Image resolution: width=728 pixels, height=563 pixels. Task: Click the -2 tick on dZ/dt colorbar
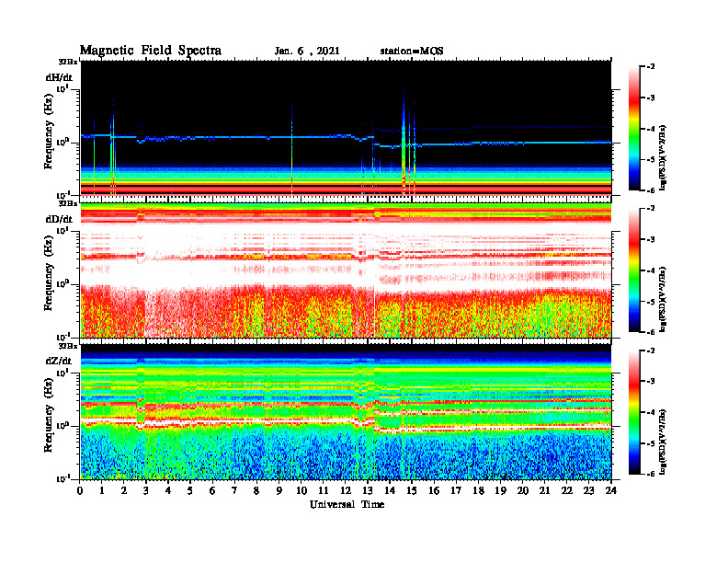tap(652, 350)
